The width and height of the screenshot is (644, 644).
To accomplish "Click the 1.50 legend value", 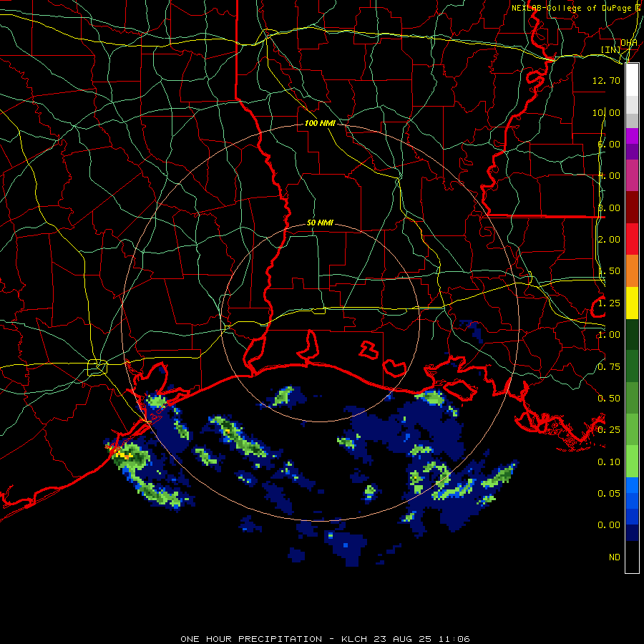I will coord(609,271).
